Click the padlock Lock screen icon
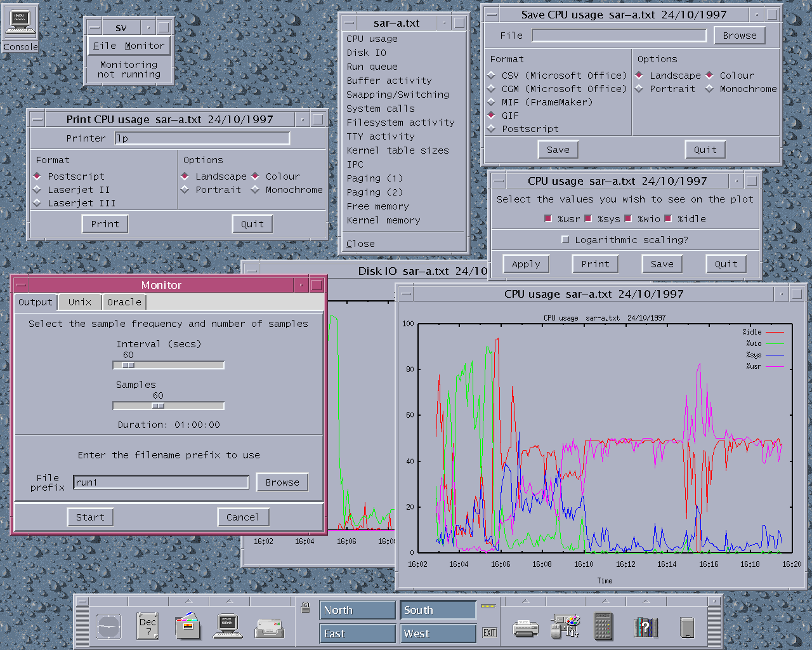Image resolution: width=812 pixels, height=650 pixels. (305, 607)
